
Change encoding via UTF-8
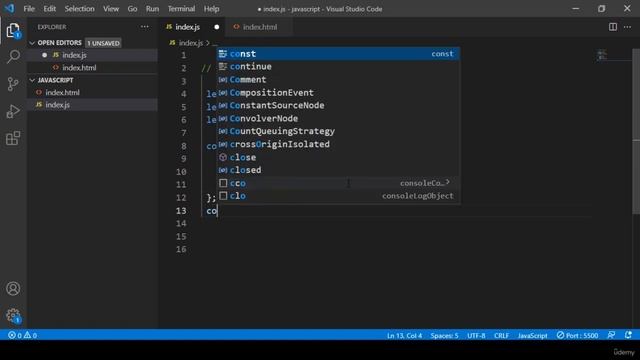click(x=476, y=336)
